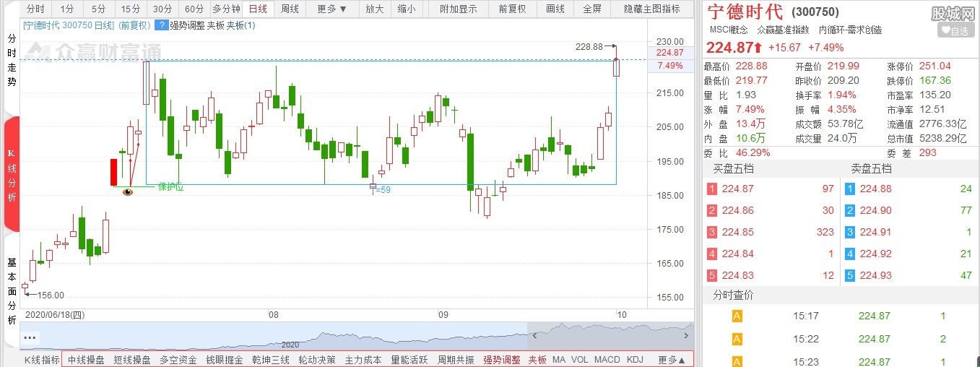Screen dimensions: 980x367
Task: Toggle 短线操盘 indicator
Action: 132,360
